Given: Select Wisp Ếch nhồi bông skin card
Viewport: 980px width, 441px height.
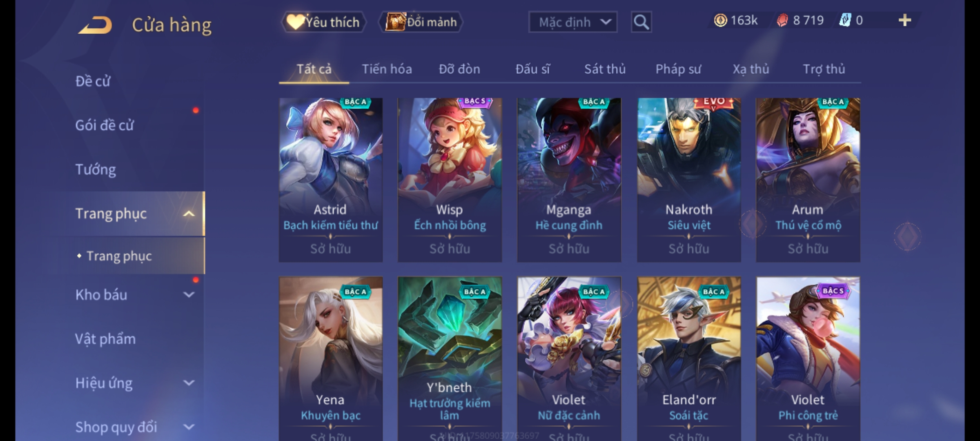Looking at the screenshot, I should click(x=450, y=180).
